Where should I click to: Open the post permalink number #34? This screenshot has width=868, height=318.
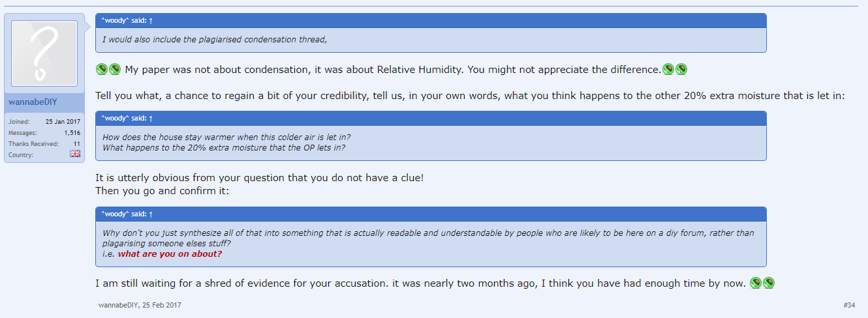tap(849, 304)
